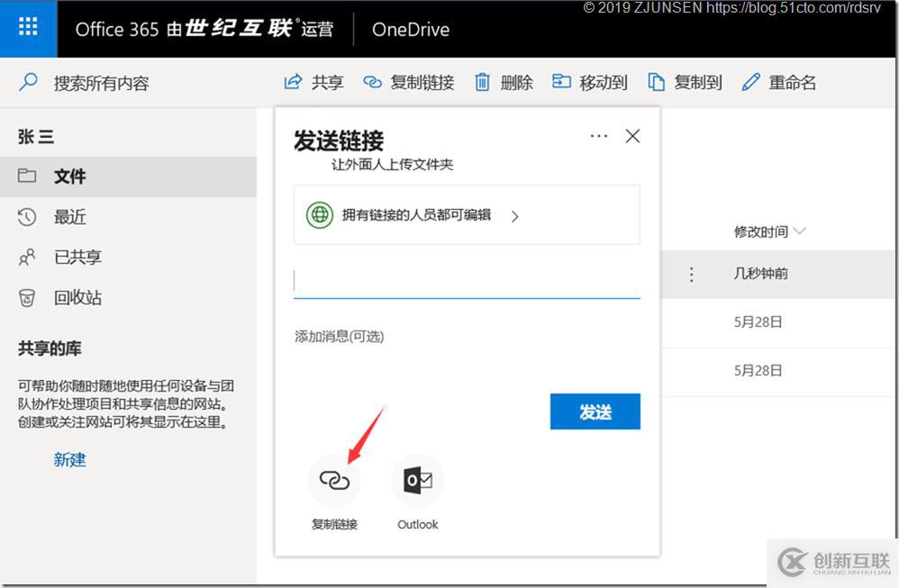Focus the 搜索所有内容 search box
The height and width of the screenshot is (588, 899).
tap(102, 83)
